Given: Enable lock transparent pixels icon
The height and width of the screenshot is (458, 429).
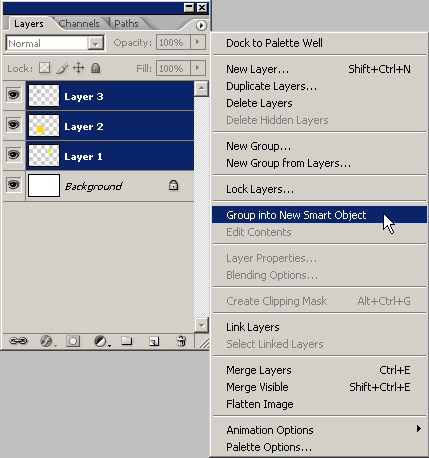Looking at the screenshot, I should (x=44, y=68).
